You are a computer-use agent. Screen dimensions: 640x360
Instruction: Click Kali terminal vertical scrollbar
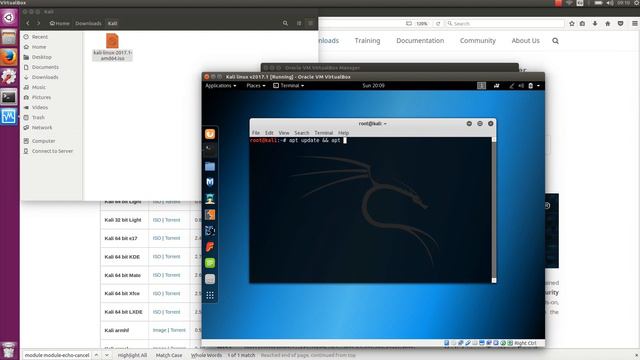tap(494, 210)
